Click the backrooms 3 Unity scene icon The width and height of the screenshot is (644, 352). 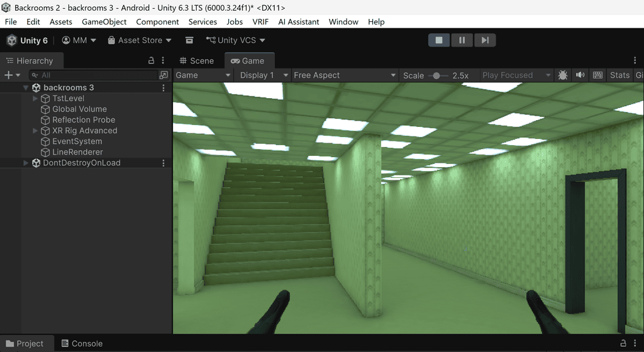(36, 88)
